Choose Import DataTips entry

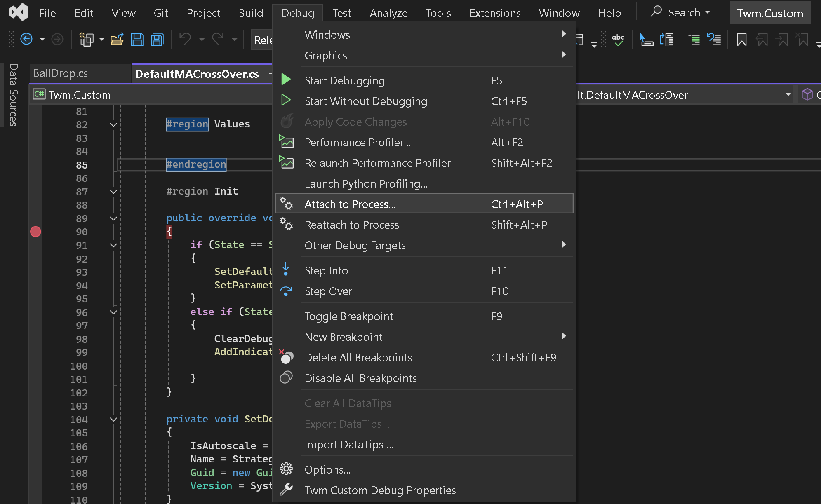point(424,445)
